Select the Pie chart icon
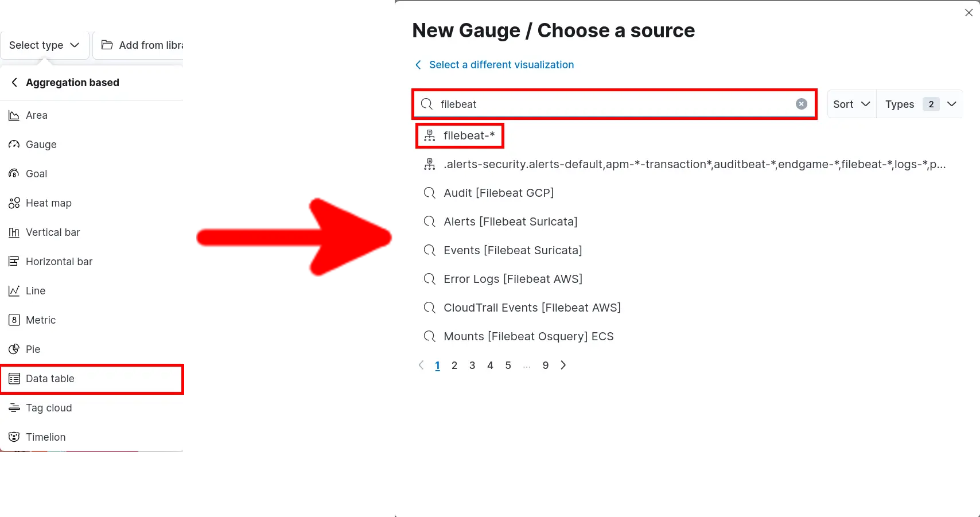Screen dimensions: 980x517 coord(14,349)
